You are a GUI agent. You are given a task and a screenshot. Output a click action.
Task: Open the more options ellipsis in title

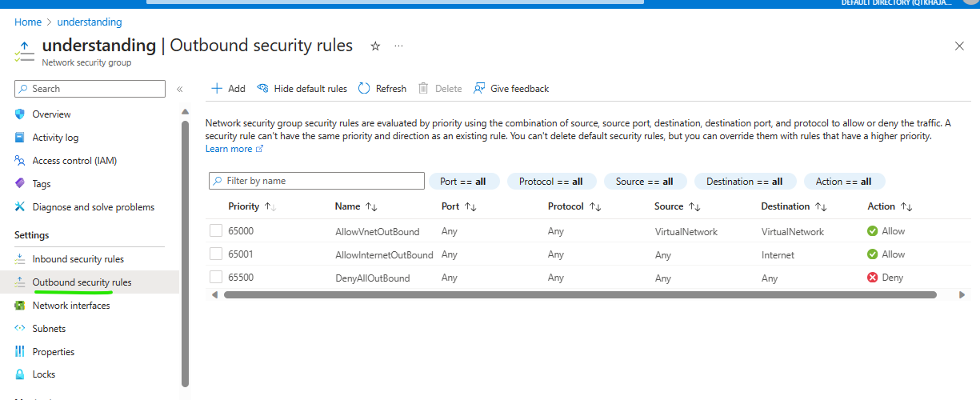click(x=398, y=46)
